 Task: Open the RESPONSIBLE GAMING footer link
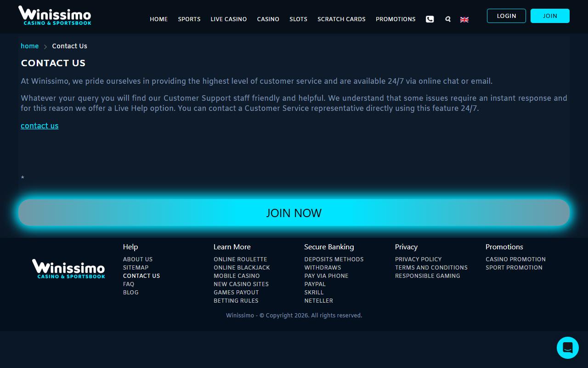click(427, 276)
